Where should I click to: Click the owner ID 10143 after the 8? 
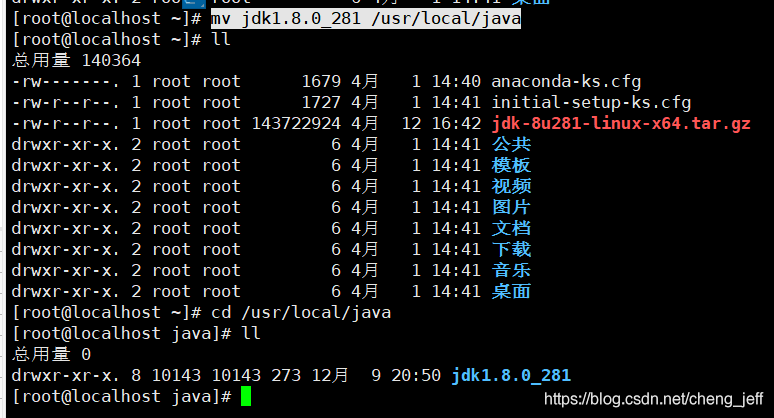click(176, 376)
